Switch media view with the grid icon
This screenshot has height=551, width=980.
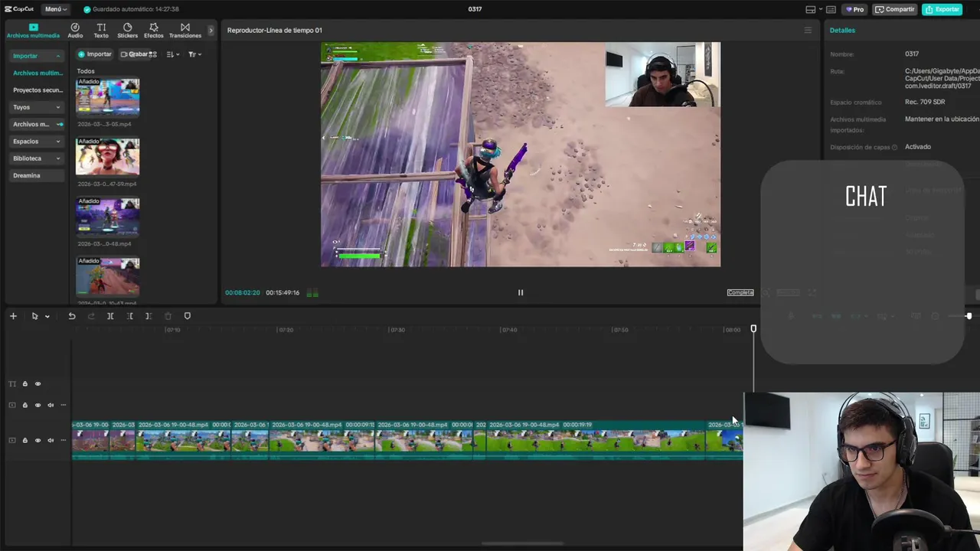click(x=152, y=54)
